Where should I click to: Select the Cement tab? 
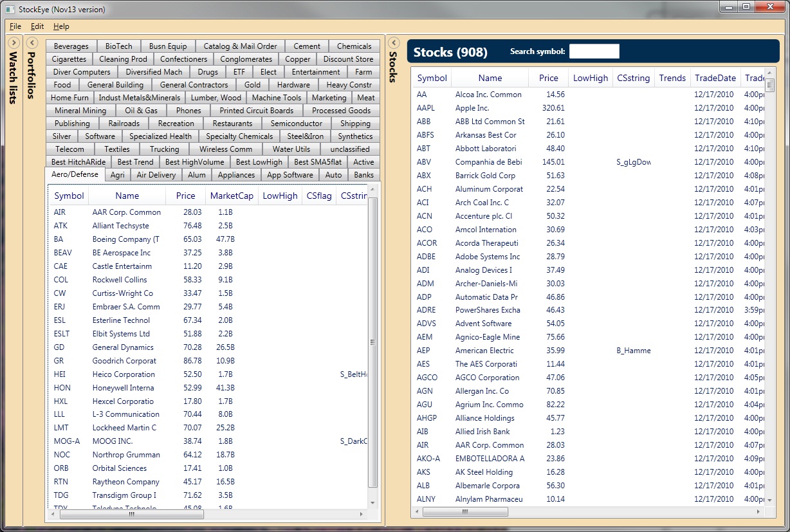click(307, 46)
